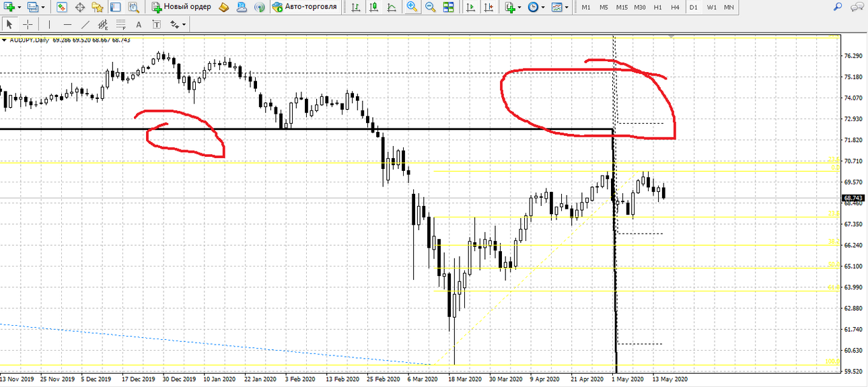The height and width of the screenshot is (387, 868).
Task: Select the Horizontal Line tool
Action: 67,24
